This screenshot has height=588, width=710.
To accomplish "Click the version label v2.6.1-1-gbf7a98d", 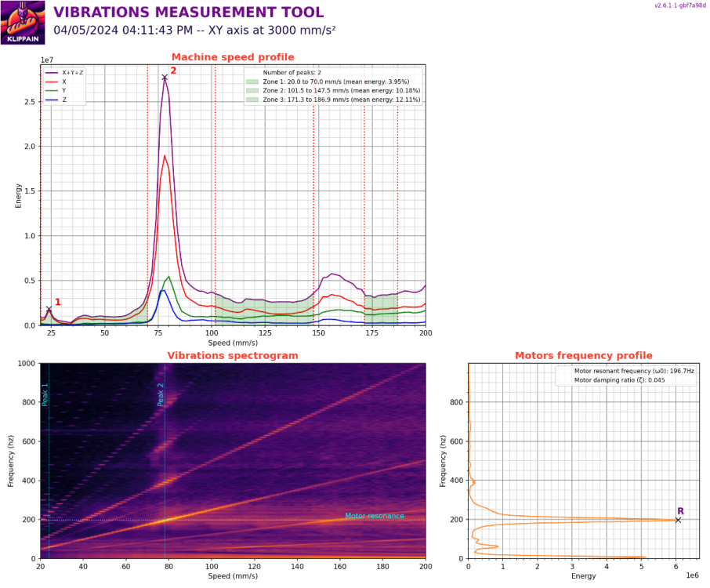I will [679, 6].
